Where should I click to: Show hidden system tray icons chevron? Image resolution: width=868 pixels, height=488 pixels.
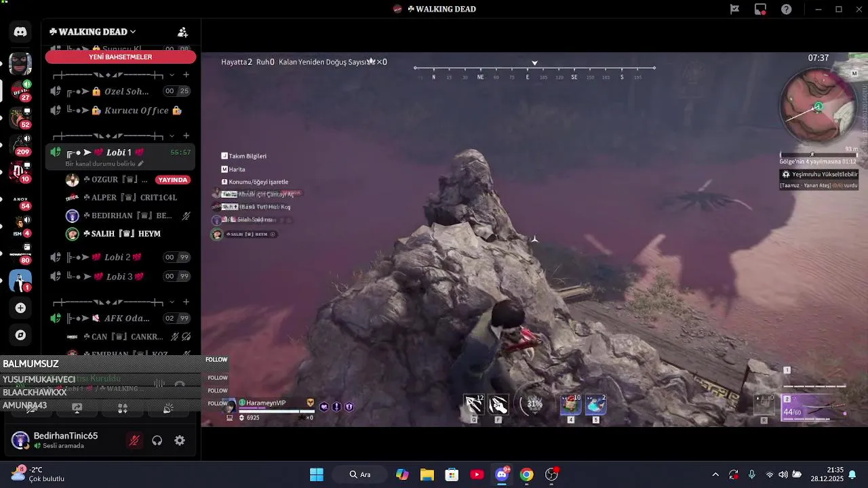point(715,474)
